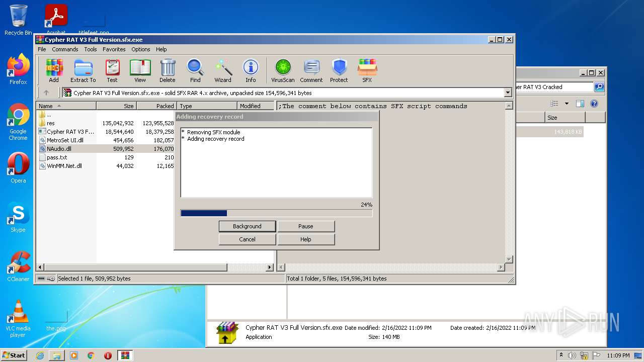This screenshot has height=362, width=644.
Task: Open Recycle Bin on the desktop
Action: [x=18, y=20]
